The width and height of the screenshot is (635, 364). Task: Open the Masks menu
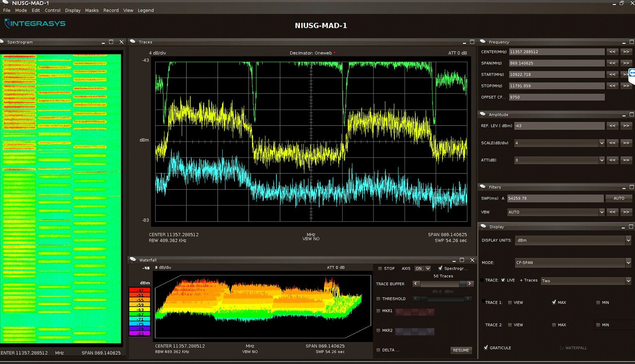click(x=92, y=10)
